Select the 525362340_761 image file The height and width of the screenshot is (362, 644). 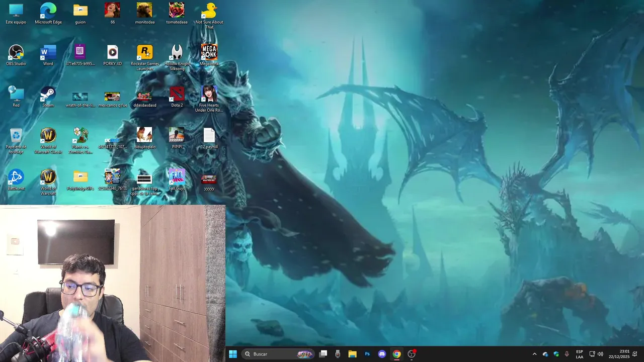[112, 180]
